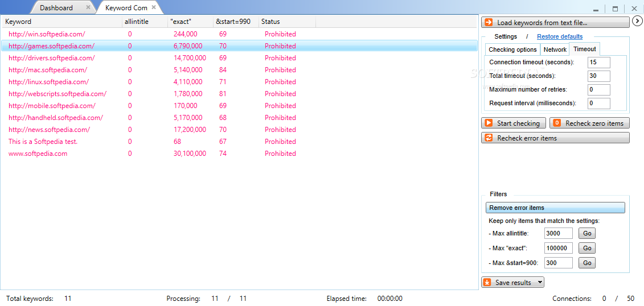Close the Keyword Com tab with its X
Image resolution: width=644 pixels, height=306 pixels.
point(154,7)
